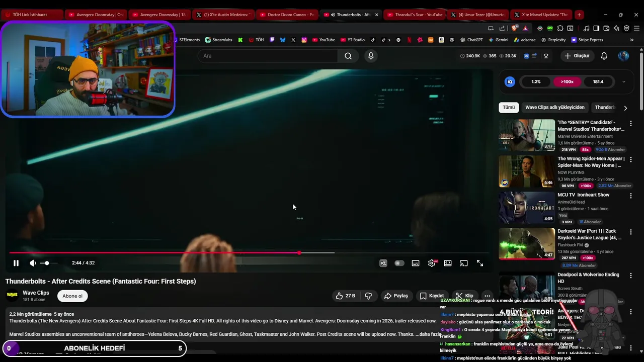The image size is (644, 362).
Task: Open options for Deadpool & Wolverine Ending
Action: pos(630,276)
